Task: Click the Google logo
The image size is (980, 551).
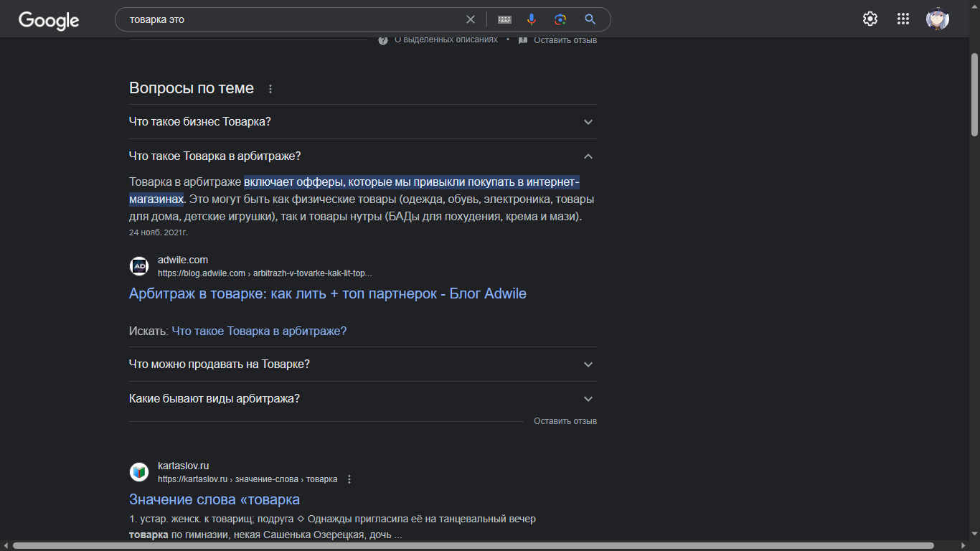Action: (49, 20)
